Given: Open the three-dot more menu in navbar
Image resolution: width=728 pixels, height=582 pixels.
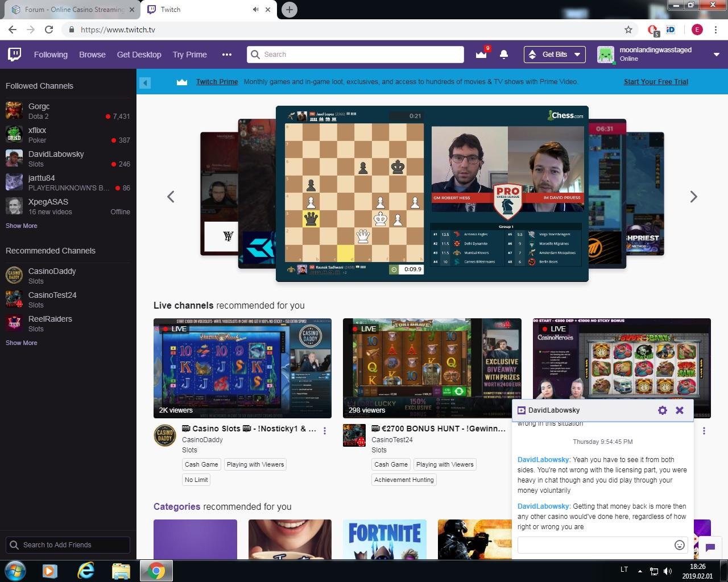Looking at the screenshot, I should (x=227, y=55).
